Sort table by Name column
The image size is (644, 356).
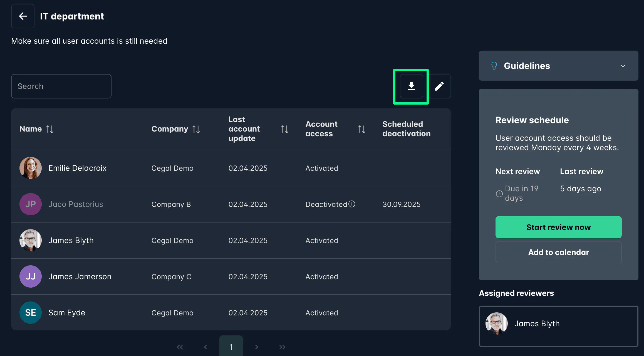tap(50, 129)
